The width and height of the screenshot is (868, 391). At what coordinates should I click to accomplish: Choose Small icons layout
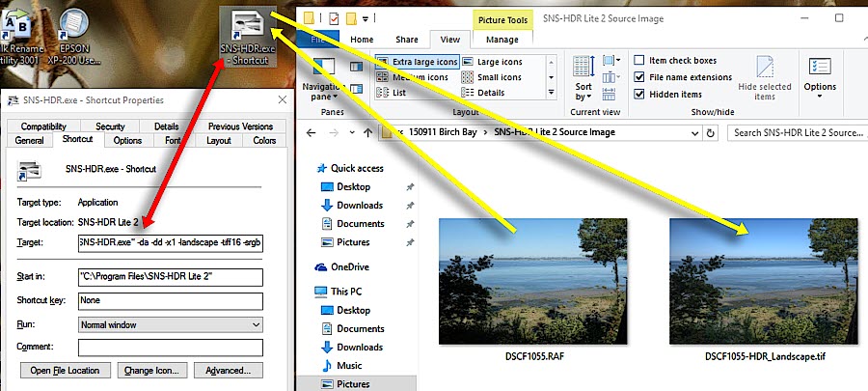(491, 77)
